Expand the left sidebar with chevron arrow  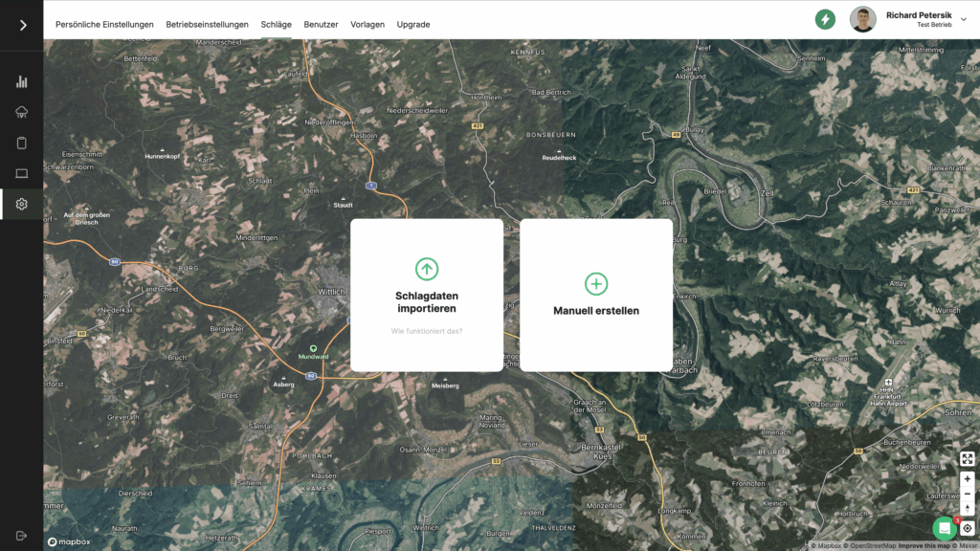[21, 25]
